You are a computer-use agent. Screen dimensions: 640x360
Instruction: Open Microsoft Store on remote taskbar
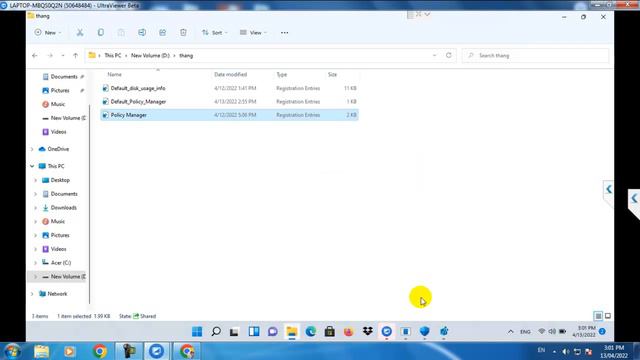329,331
